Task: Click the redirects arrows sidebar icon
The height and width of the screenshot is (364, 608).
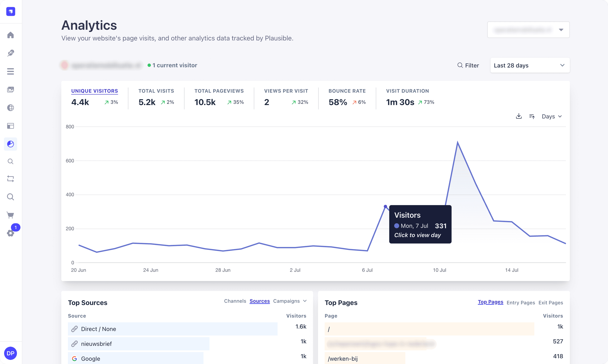Action: [x=10, y=178]
